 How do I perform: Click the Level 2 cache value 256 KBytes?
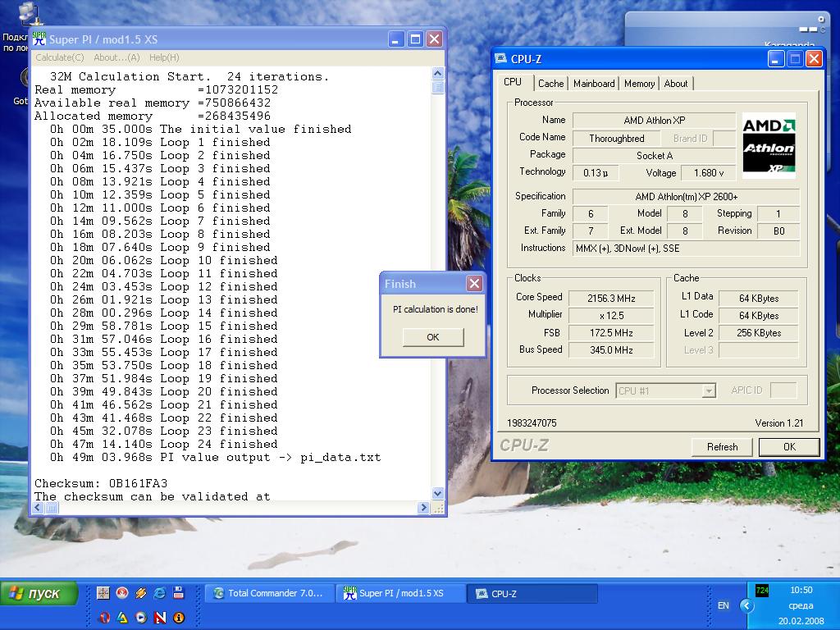pos(759,333)
